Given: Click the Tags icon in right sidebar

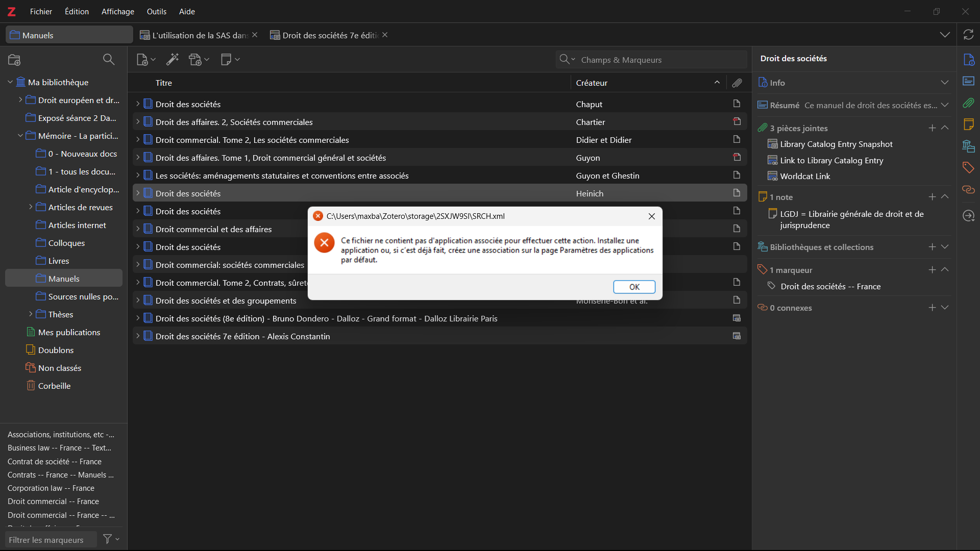Looking at the screenshot, I should (968, 167).
